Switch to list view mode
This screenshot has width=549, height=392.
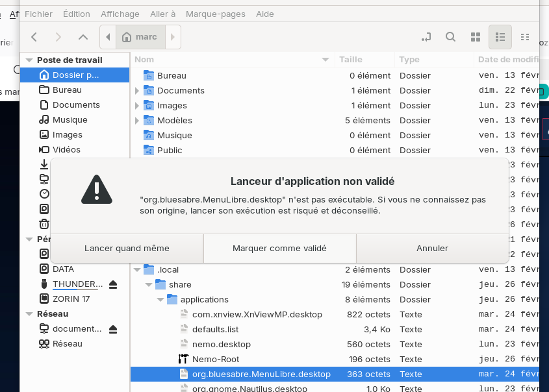[500, 37]
